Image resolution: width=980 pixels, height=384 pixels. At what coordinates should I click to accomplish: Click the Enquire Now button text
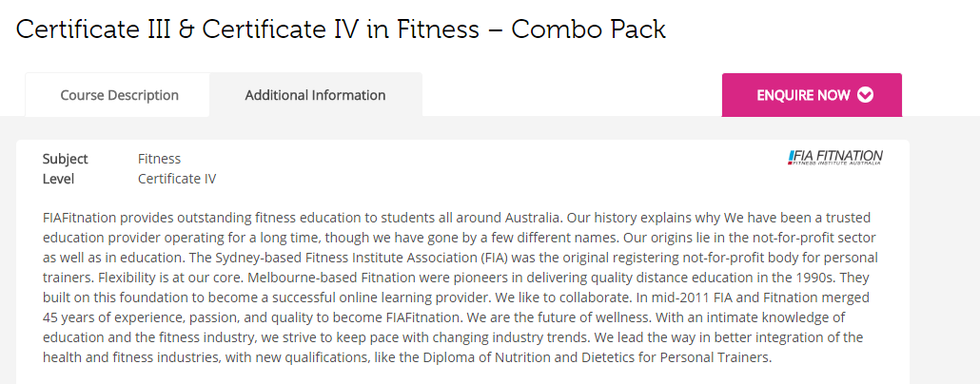pyautogui.click(x=803, y=95)
